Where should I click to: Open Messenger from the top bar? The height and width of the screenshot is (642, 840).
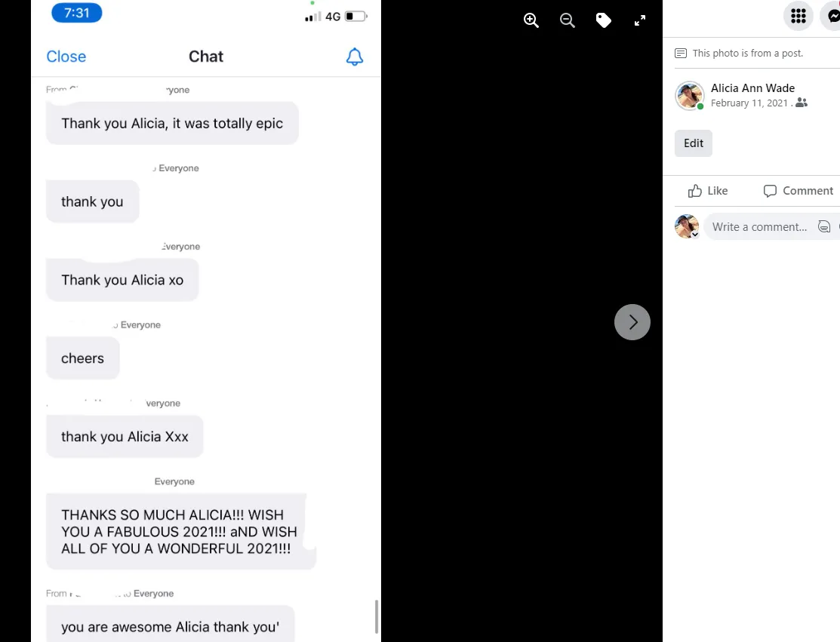832,16
